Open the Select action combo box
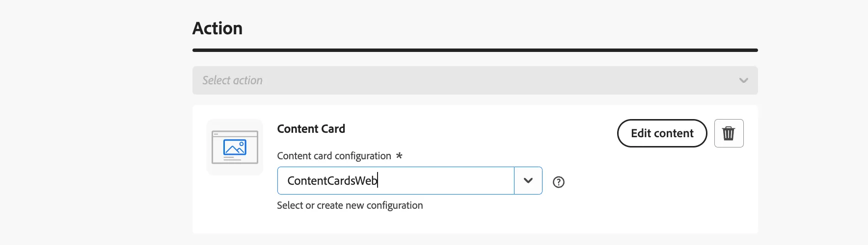This screenshot has width=868, height=245. click(x=475, y=80)
